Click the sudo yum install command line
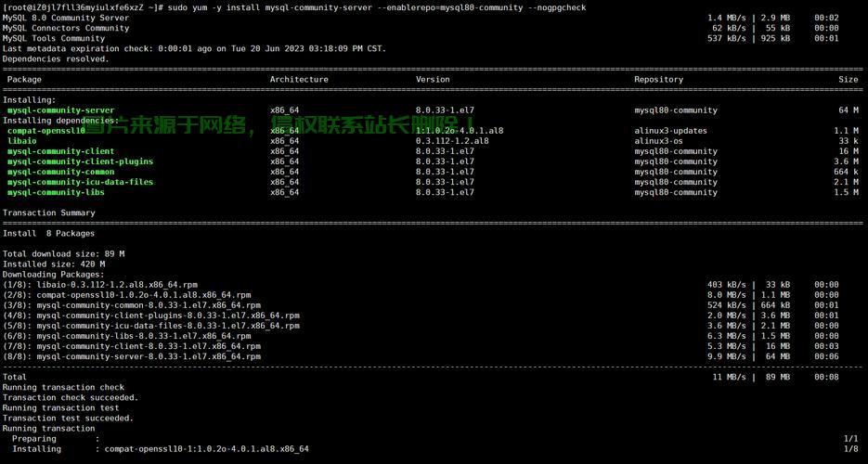Screen dimensions: 868x464 coord(294,7)
